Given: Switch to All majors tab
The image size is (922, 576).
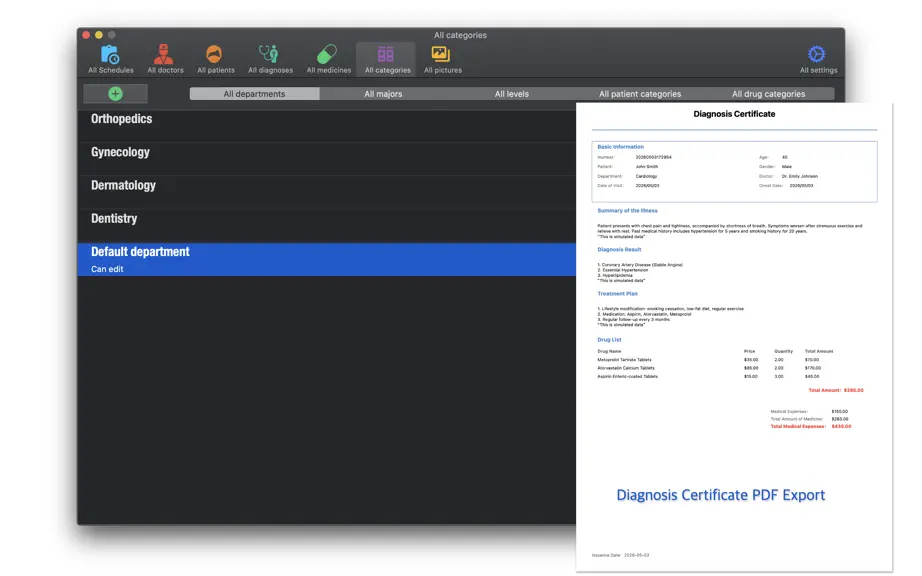Looking at the screenshot, I should coord(383,93).
